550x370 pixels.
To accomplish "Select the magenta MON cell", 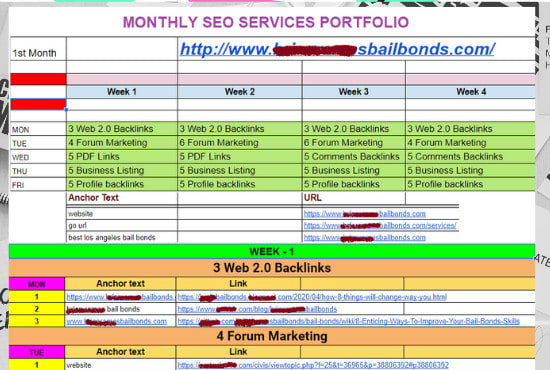I will click(x=37, y=284).
